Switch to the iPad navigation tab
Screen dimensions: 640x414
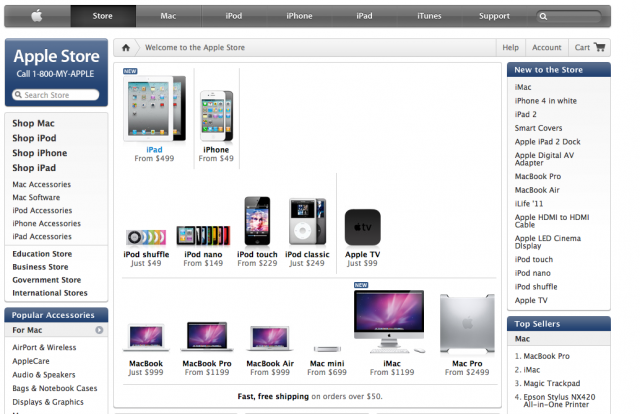[364, 16]
